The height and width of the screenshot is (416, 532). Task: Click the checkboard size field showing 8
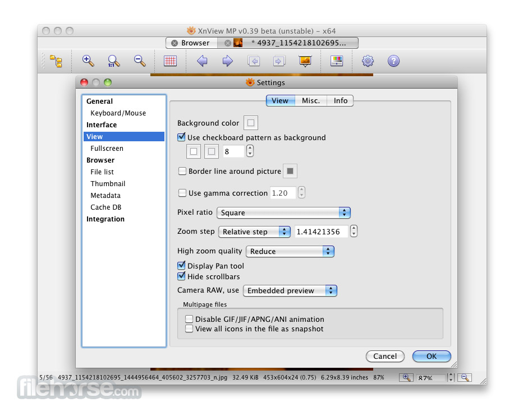click(233, 151)
